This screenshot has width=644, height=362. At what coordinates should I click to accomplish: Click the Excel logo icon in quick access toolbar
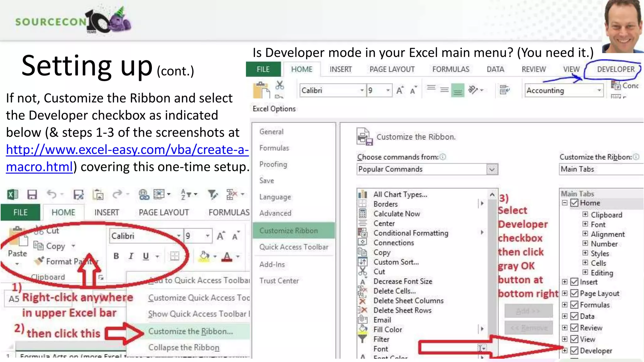[13, 195]
